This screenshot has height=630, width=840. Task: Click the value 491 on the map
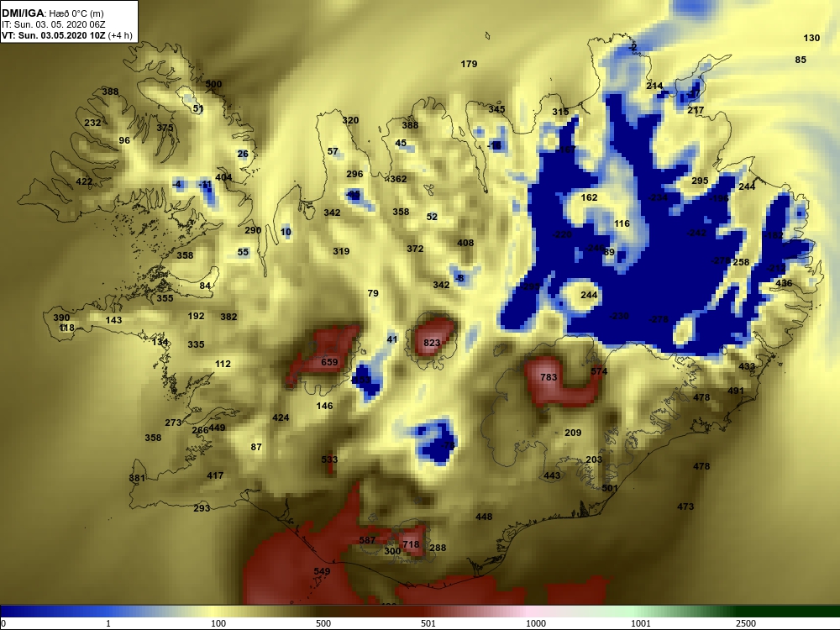736,391
